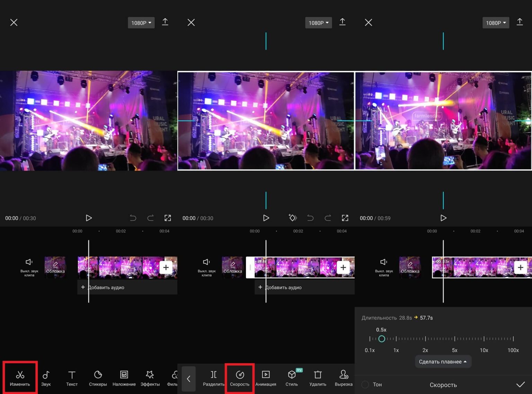Select the Наложение overlay tool
The height and width of the screenshot is (394, 532).
click(124, 377)
